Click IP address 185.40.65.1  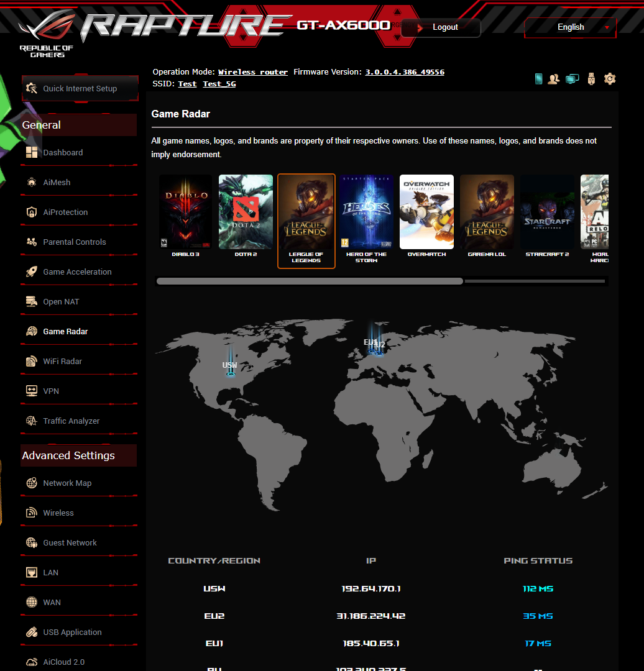click(x=371, y=644)
